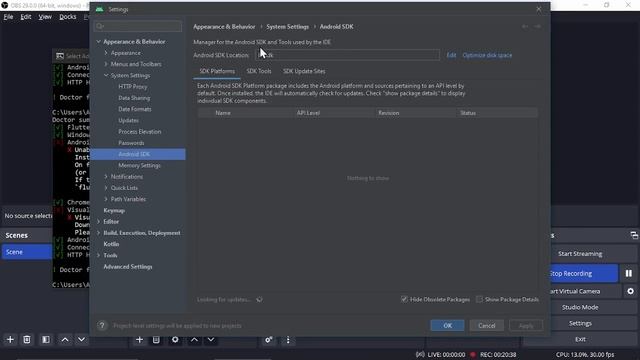The height and width of the screenshot is (360, 640).
Task: Click the remove scene trash icon in OBS
Action: click(27, 340)
